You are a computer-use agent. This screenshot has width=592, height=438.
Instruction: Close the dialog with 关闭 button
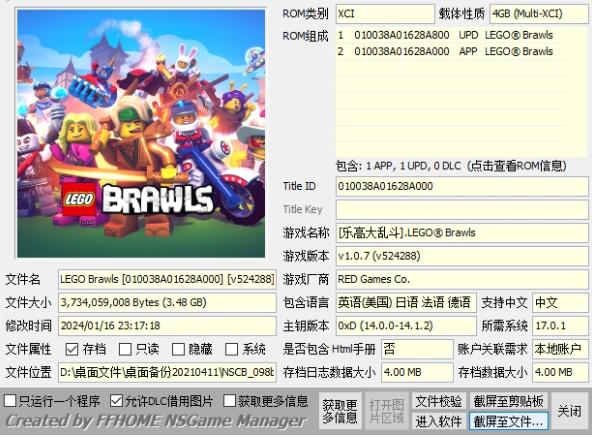click(569, 411)
